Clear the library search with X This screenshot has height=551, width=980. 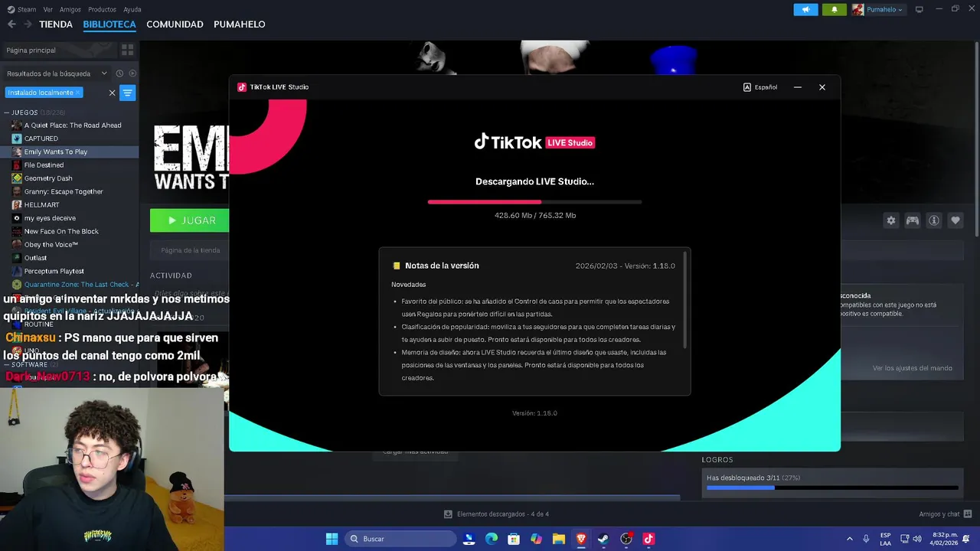pos(112,93)
